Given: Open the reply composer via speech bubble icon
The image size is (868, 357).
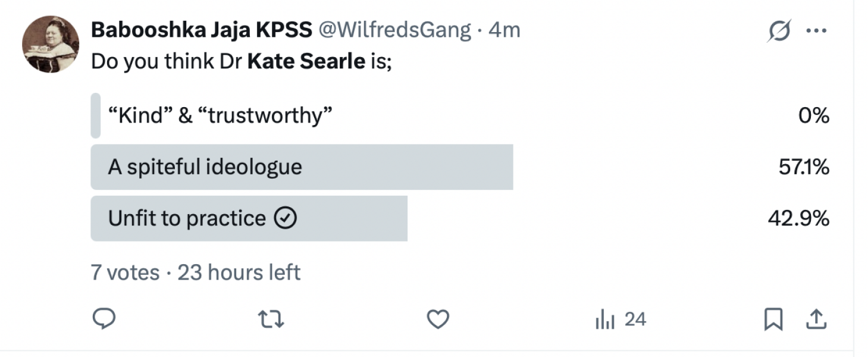Looking at the screenshot, I should (105, 320).
